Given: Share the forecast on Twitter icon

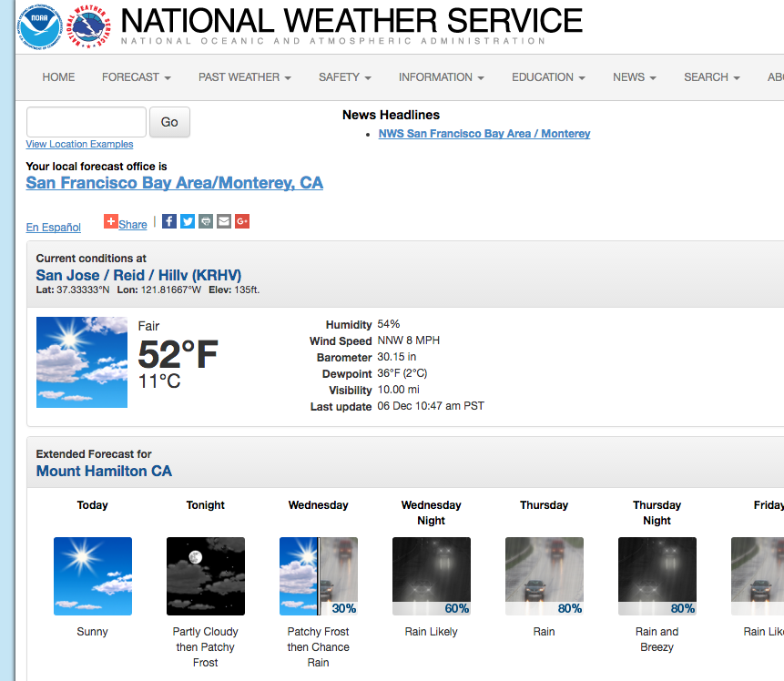Looking at the screenshot, I should 188,221.
